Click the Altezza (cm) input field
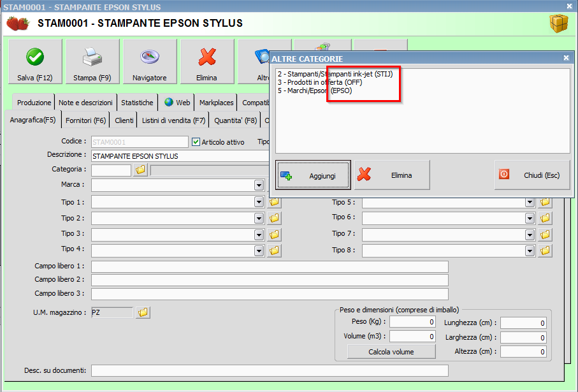Screen dimensions: 578x392 tap(523, 352)
